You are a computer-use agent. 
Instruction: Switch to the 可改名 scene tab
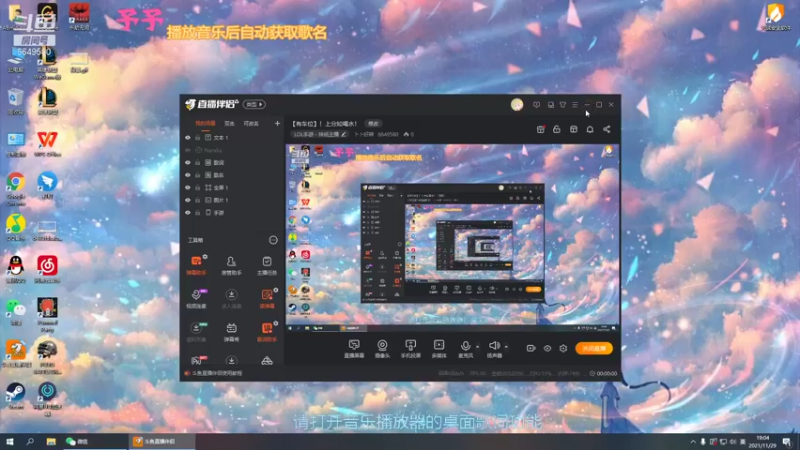(x=251, y=123)
